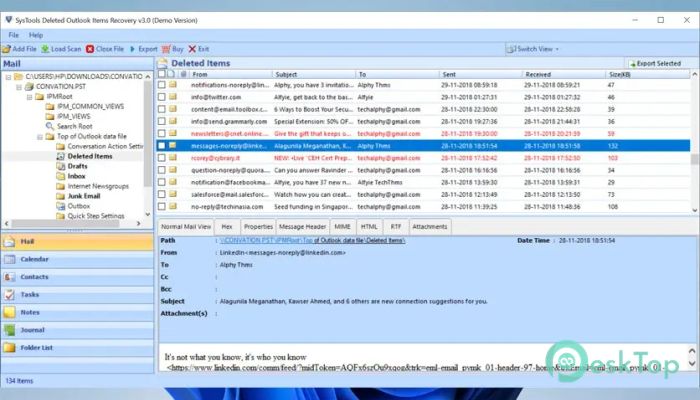Switch to the Attachments tab
This screenshot has width=700, height=400.
[x=429, y=227]
